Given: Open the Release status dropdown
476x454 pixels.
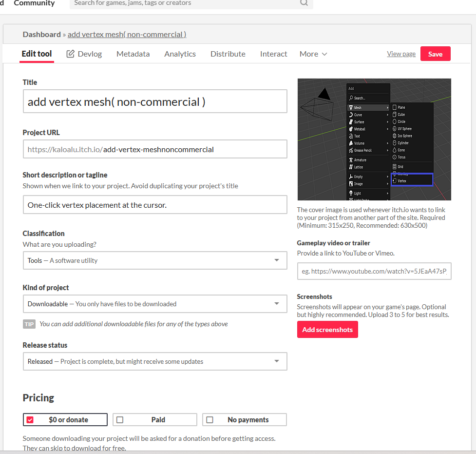Looking at the screenshot, I should (155, 361).
